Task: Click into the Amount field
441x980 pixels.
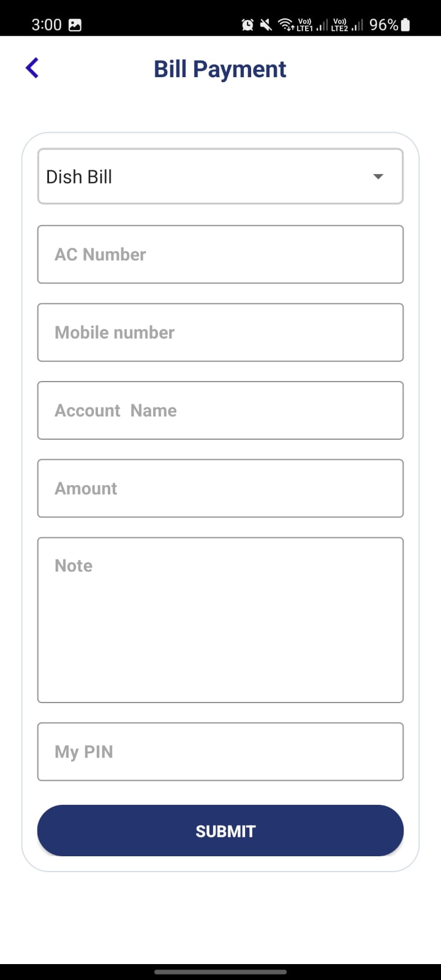Action: pos(221,488)
